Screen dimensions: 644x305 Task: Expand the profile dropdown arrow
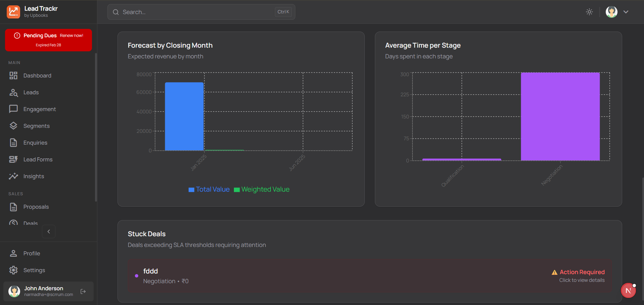point(626,12)
